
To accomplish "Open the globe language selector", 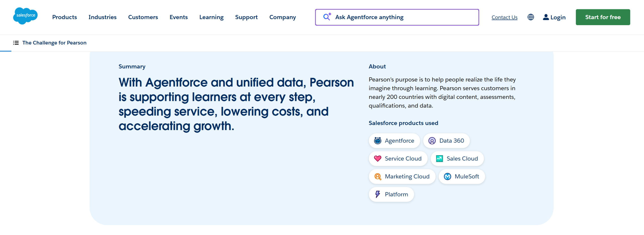I will pyautogui.click(x=531, y=17).
